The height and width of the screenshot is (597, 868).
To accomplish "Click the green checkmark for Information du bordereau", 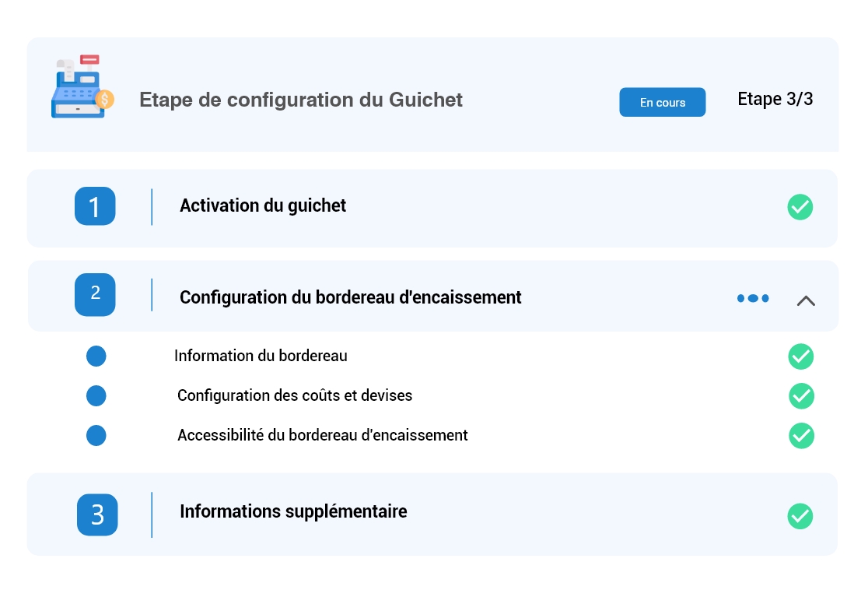I will (800, 356).
